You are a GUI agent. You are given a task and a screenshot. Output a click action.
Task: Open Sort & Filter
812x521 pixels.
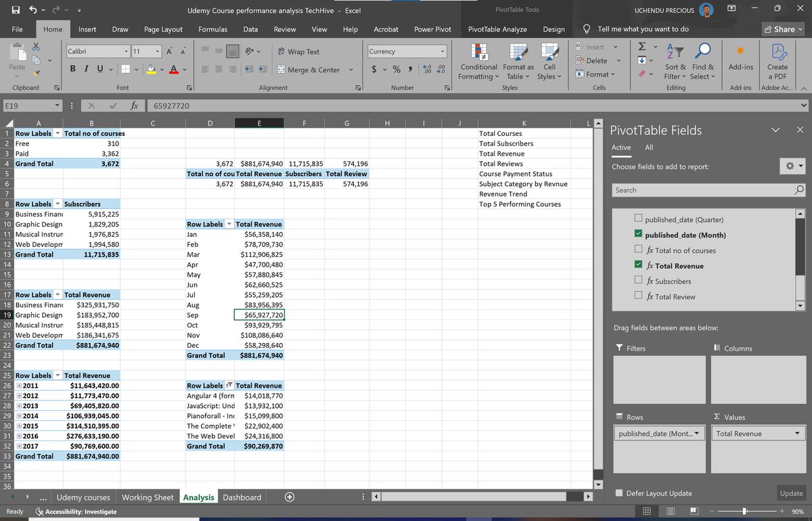coord(675,62)
